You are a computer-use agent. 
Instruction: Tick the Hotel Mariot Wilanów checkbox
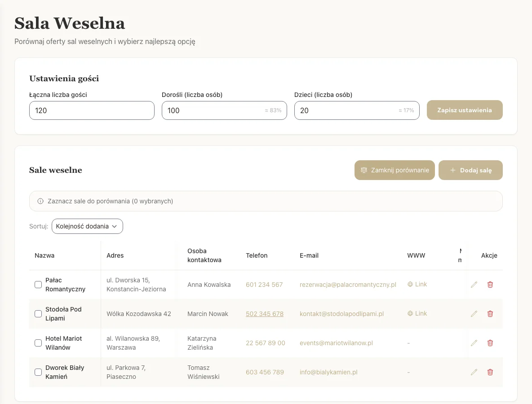[38, 343]
